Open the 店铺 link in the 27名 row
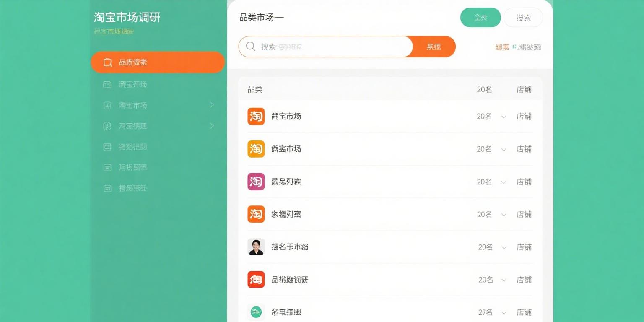The width and height of the screenshot is (644, 322). [524, 312]
